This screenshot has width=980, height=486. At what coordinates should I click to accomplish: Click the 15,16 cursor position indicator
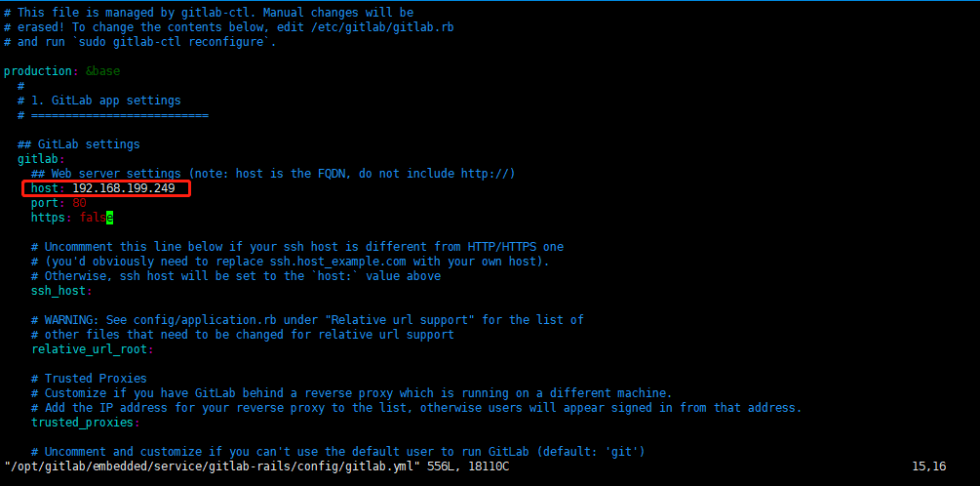pos(929,466)
